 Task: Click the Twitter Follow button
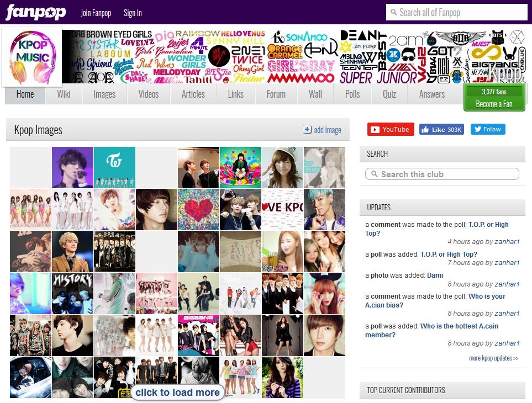tap(488, 129)
